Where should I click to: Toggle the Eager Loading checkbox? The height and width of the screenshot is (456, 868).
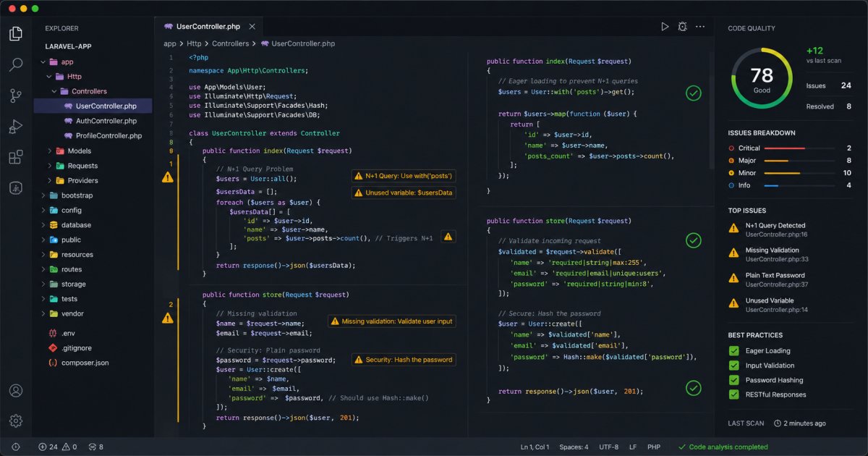(734, 351)
